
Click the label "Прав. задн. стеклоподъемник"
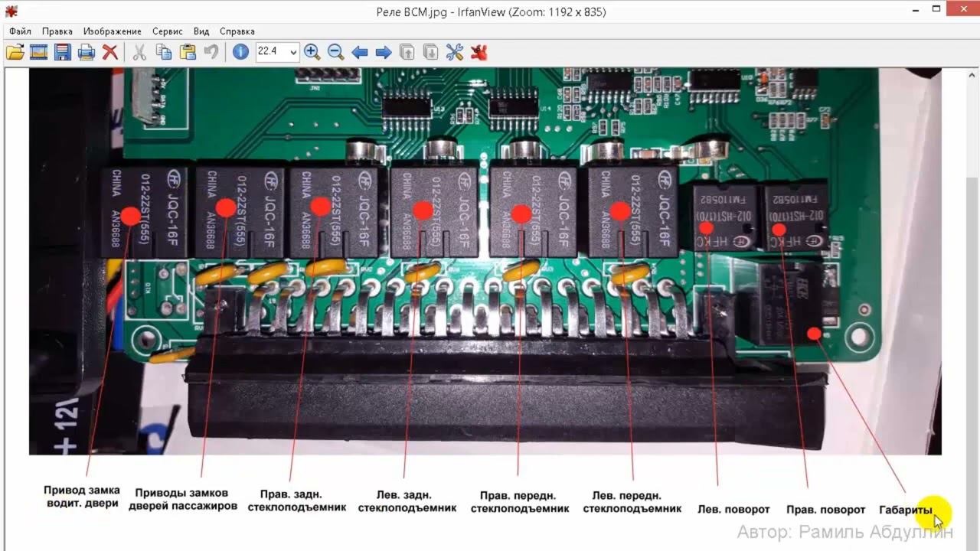click(x=297, y=500)
